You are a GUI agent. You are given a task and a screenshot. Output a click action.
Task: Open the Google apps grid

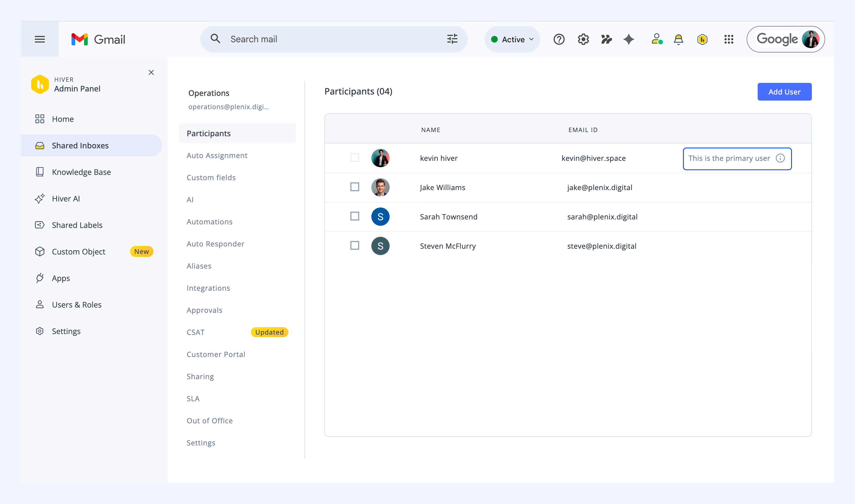click(729, 40)
